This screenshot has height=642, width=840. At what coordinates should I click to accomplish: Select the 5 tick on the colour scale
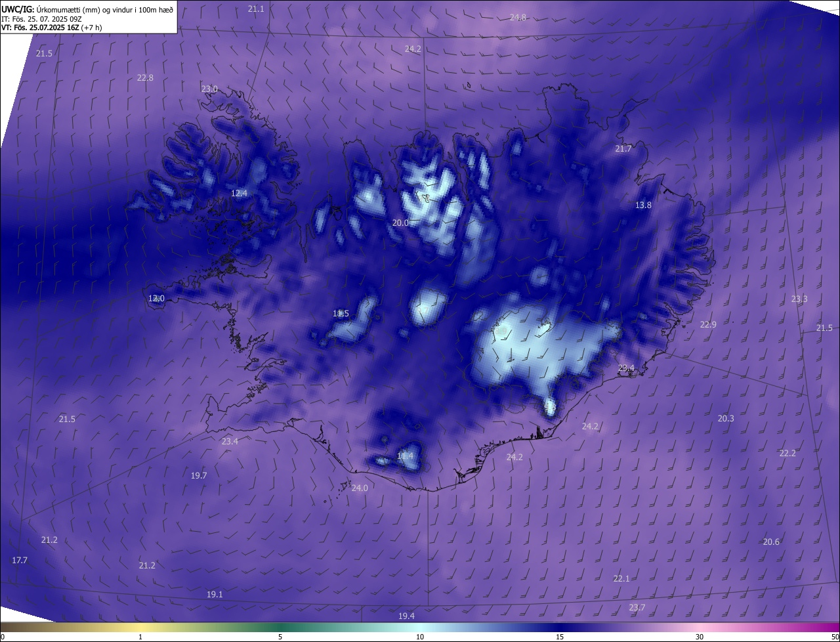pos(280,637)
